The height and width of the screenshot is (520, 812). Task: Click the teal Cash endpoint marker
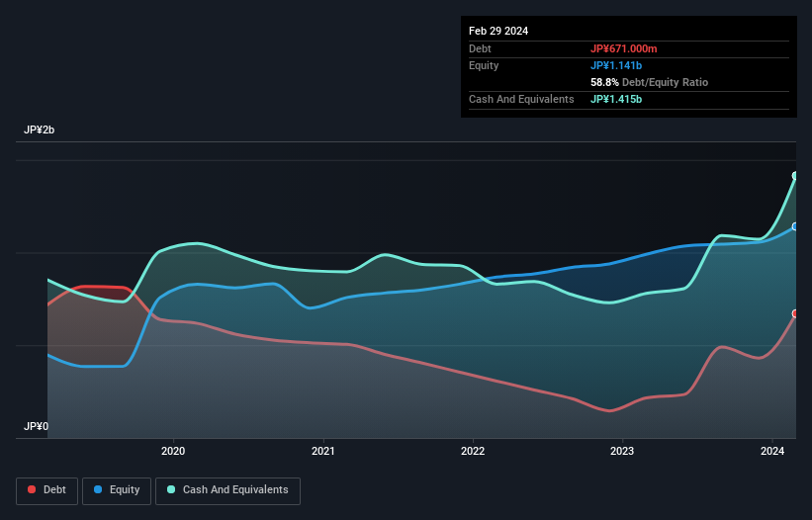point(795,176)
